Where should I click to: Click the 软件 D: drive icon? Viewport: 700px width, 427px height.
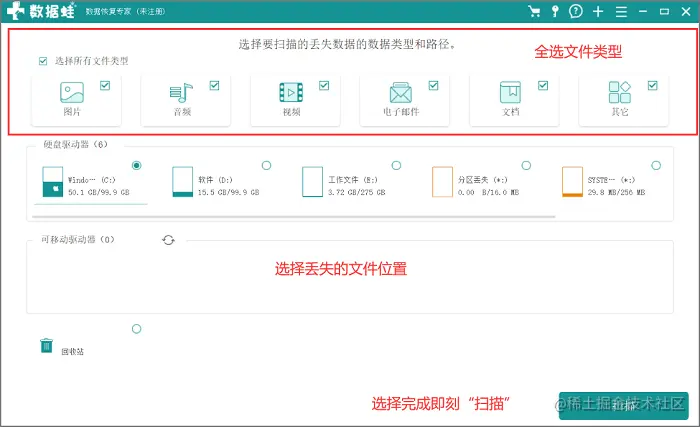pyautogui.click(x=183, y=182)
